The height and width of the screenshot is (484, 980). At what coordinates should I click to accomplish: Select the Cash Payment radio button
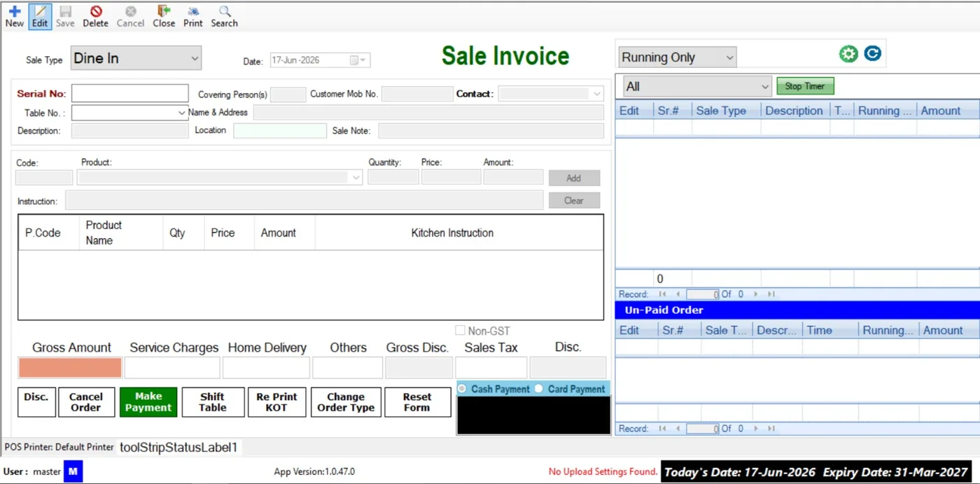pos(462,389)
